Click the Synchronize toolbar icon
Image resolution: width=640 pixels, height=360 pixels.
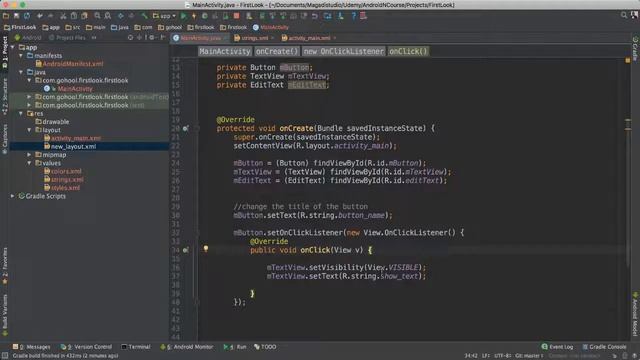pos(27,16)
